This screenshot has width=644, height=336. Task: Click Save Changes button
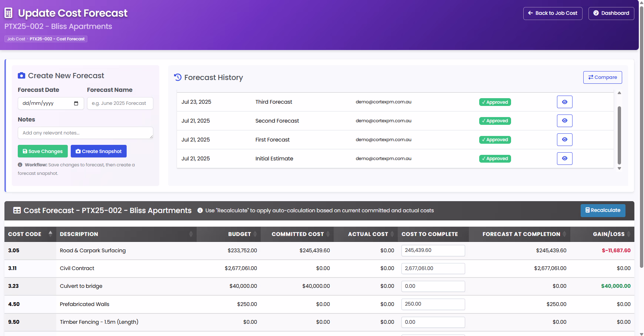(x=43, y=151)
